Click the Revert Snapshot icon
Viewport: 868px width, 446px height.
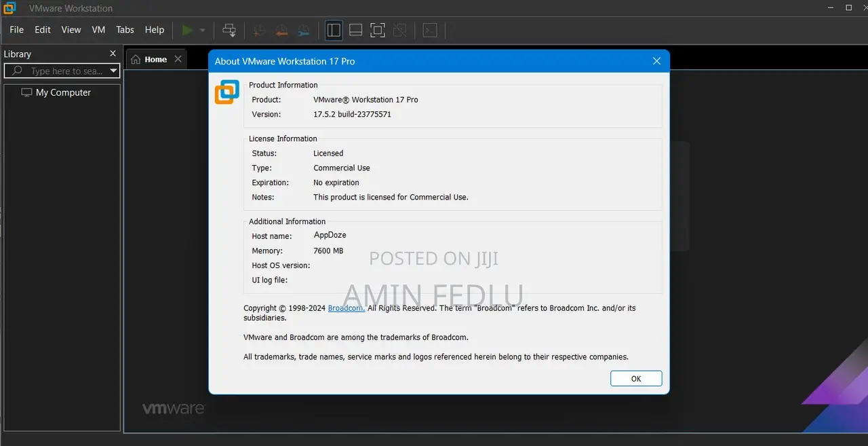(x=281, y=30)
